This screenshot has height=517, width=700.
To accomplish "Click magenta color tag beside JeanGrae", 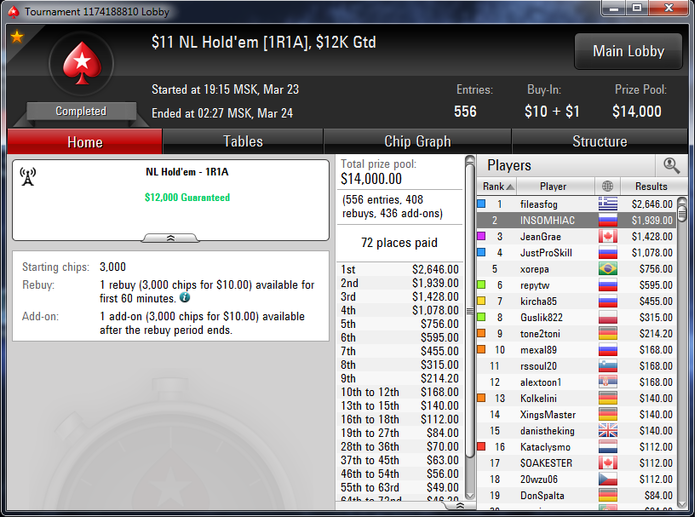I will [x=481, y=236].
